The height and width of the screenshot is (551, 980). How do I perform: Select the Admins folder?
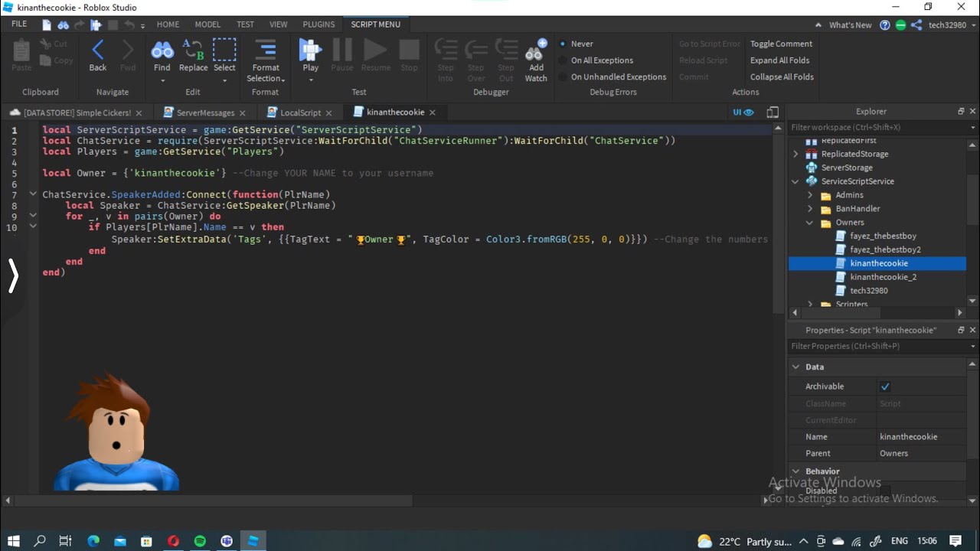click(849, 195)
